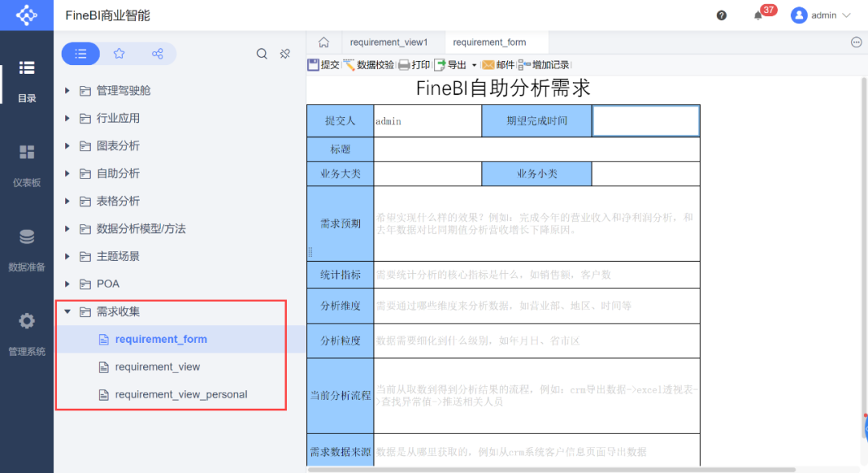This screenshot has width=868, height=473.
Task: Expand the 图表分析 folder arrow
Action: (x=67, y=145)
